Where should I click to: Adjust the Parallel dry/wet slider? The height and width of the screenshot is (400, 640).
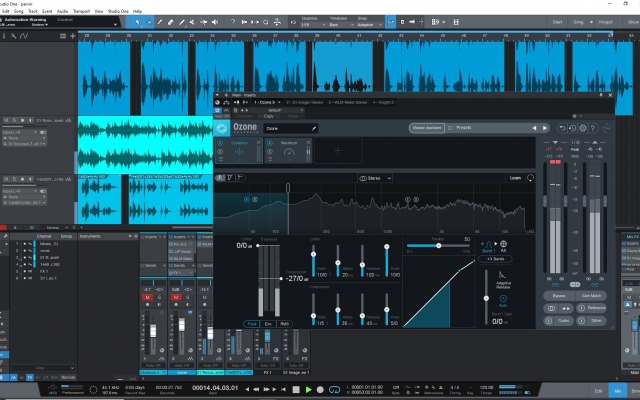(438, 246)
